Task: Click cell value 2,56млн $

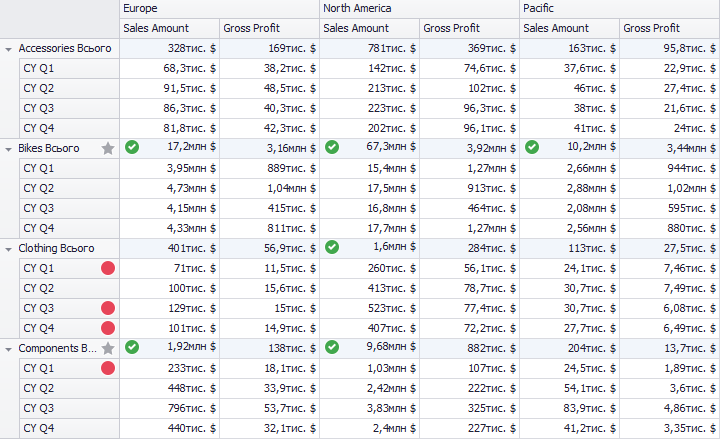Action: click(x=591, y=229)
